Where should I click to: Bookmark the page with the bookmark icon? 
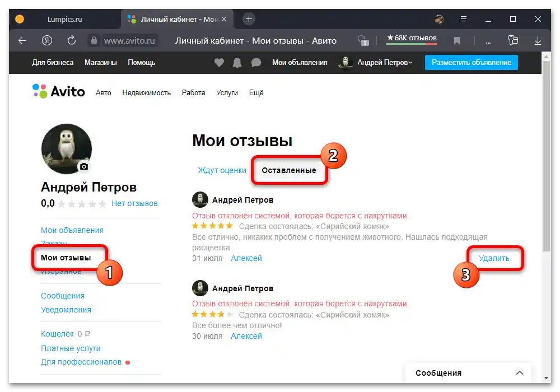point(457,41)
